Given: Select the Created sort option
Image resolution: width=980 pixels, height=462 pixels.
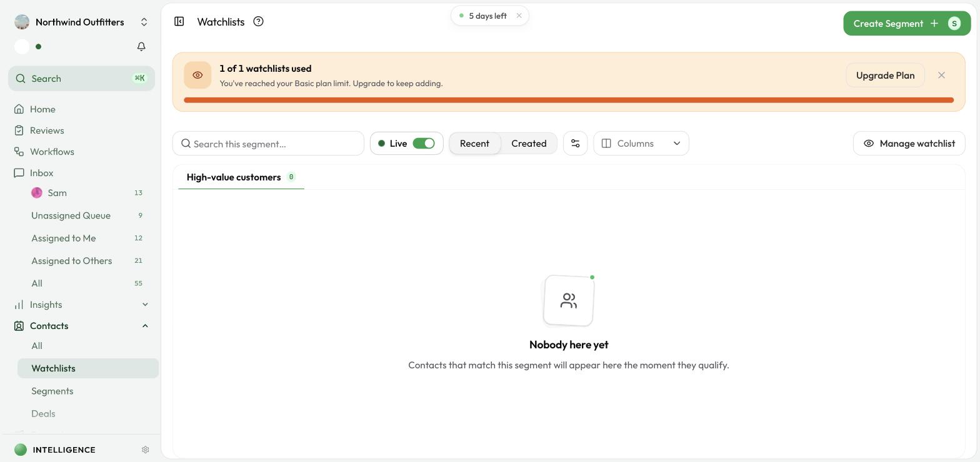Looking at the screenshot, I should pyautogui.click(x=529, y=144).
